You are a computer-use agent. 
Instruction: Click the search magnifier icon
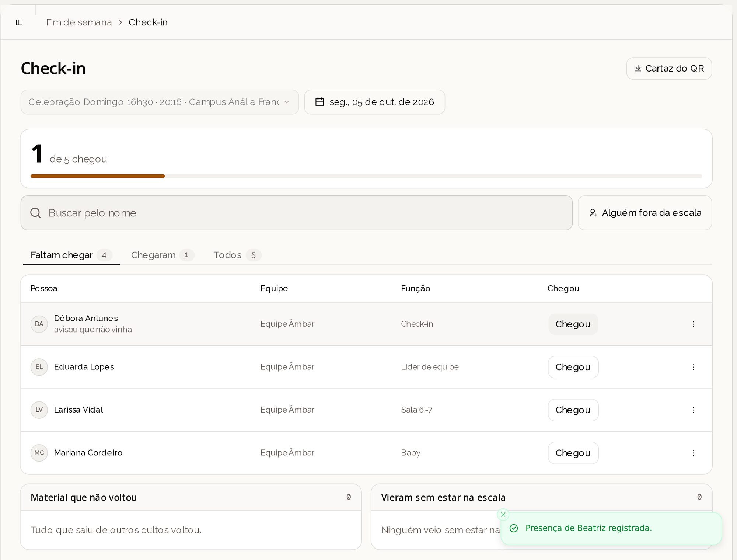[x=35, y=213]
